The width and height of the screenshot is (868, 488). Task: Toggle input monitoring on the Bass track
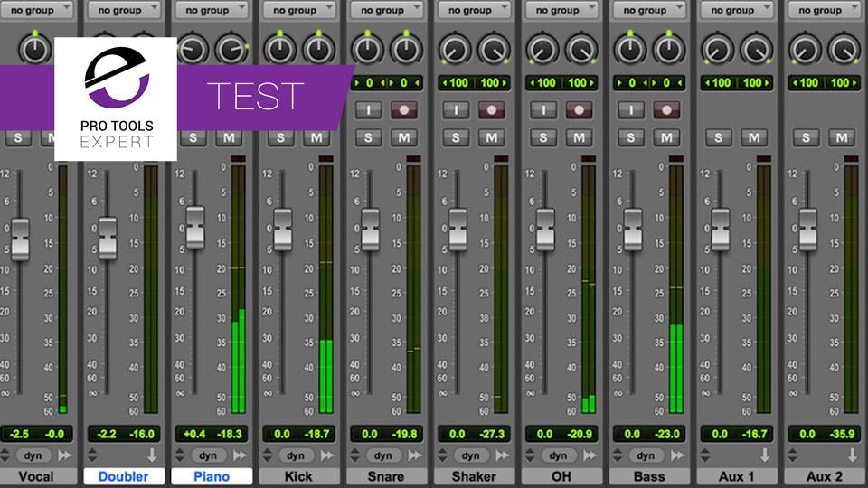631,110
